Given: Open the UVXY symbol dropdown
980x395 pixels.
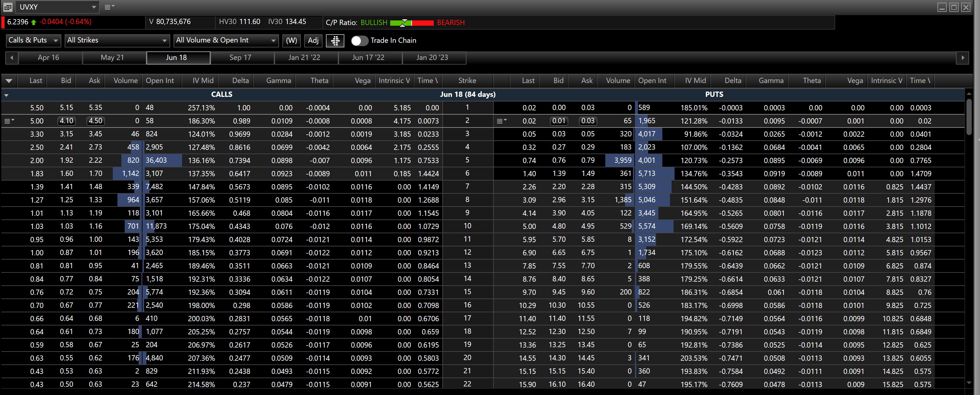Looking at the screenshot, I should (94, 7).
